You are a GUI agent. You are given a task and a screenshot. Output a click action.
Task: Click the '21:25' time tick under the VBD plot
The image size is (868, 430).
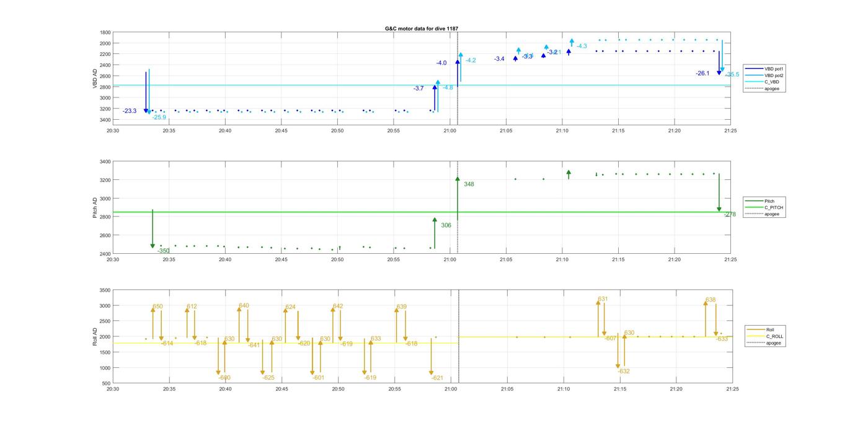tap(731, 131)
